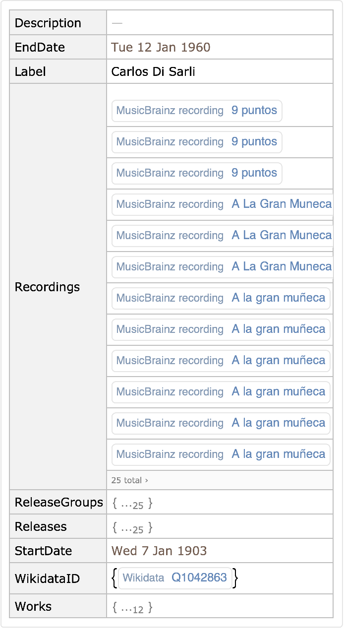Viewport: 344px width, 644px height.
Task: Click the Works key label
Action: (33, 607)
